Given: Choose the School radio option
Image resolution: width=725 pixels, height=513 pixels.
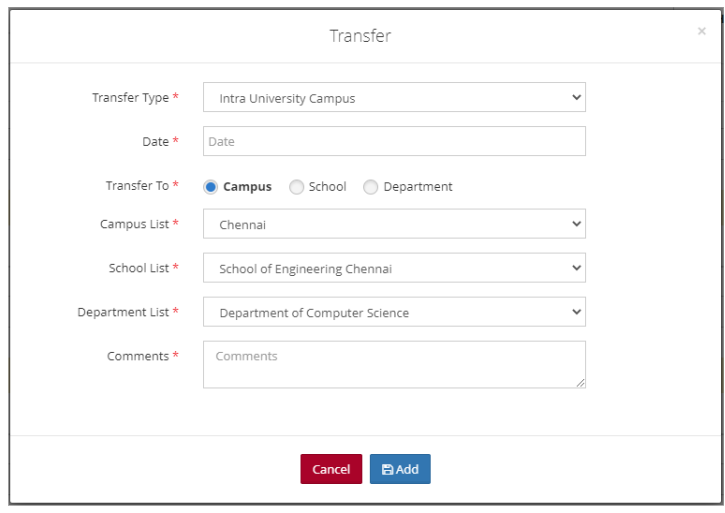Looking at the screenshot, I should [296, 187].
